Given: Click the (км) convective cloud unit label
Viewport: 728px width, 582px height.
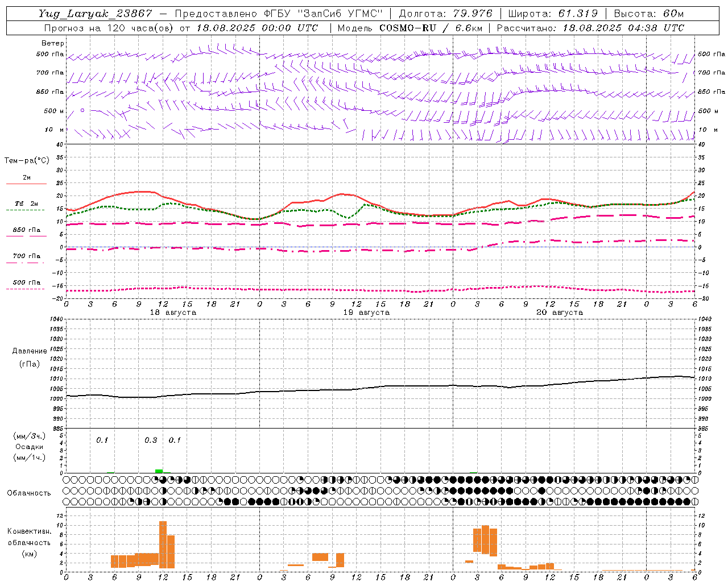Looking at the screenshot, I should click(29, 554).
